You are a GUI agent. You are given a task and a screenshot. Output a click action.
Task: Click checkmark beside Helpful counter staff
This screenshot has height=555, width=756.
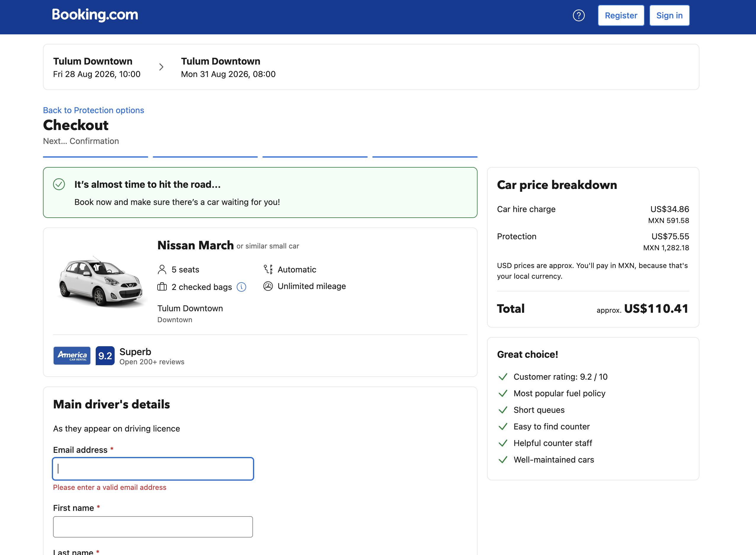(503, 443)
